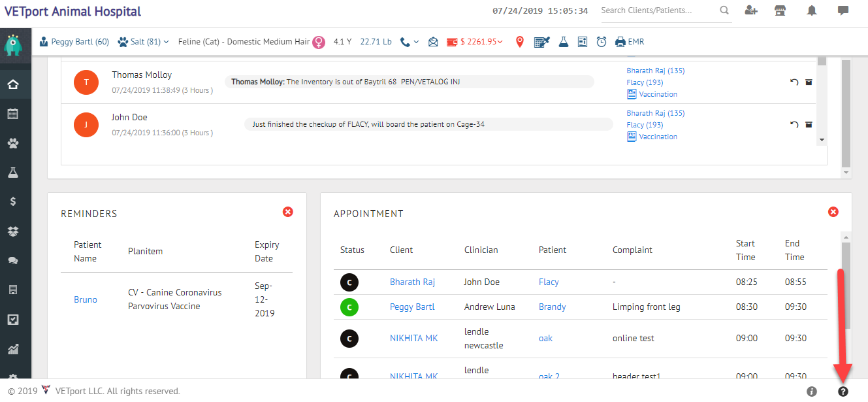Open the checklist tasks sidebar icon
Image resolution: width=868 pixels, height=402 pixels.
[13, 319]
